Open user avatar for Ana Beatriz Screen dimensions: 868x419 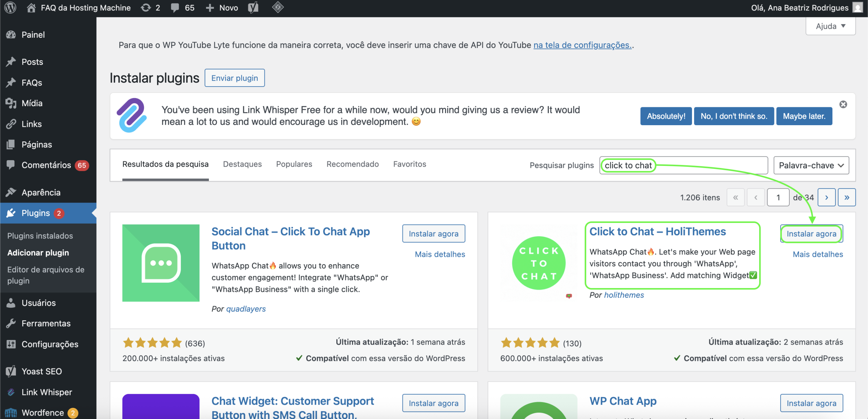[x=857, y=7]
